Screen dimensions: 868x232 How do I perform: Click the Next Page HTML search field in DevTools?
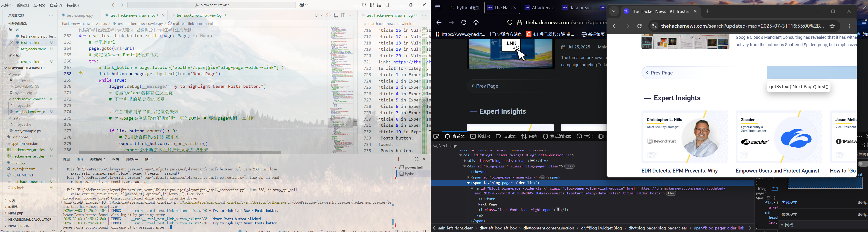(x=519, y=146)
